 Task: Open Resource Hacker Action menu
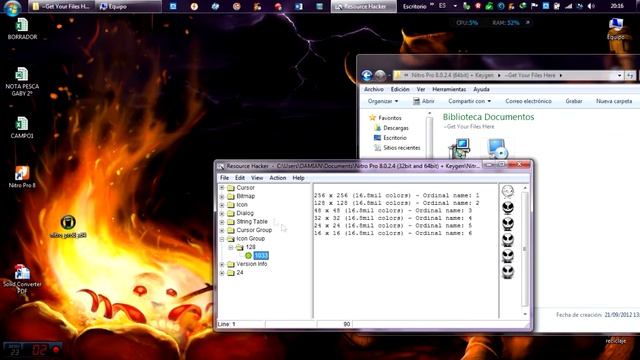(x=278, y=178)
